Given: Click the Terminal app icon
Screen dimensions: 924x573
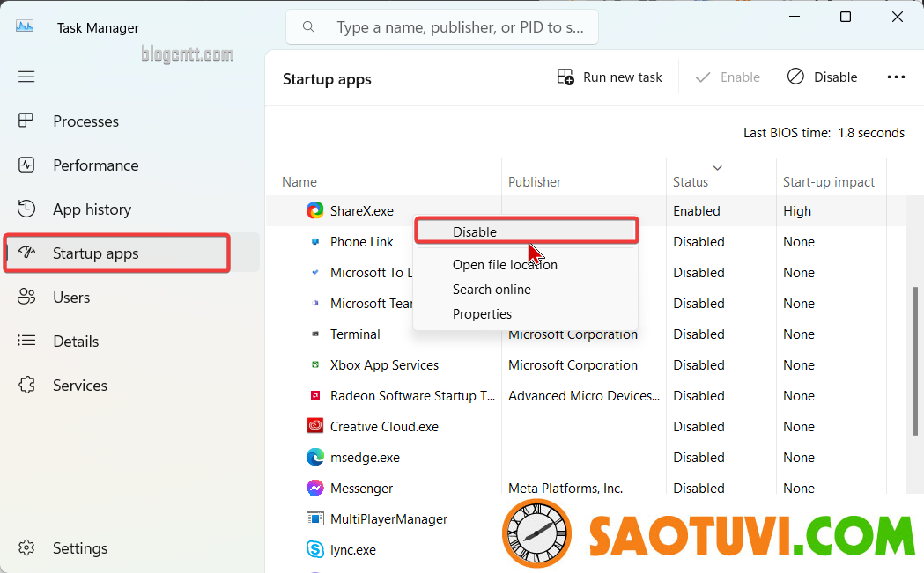Looking at the screenshot, I should (315, 334).
